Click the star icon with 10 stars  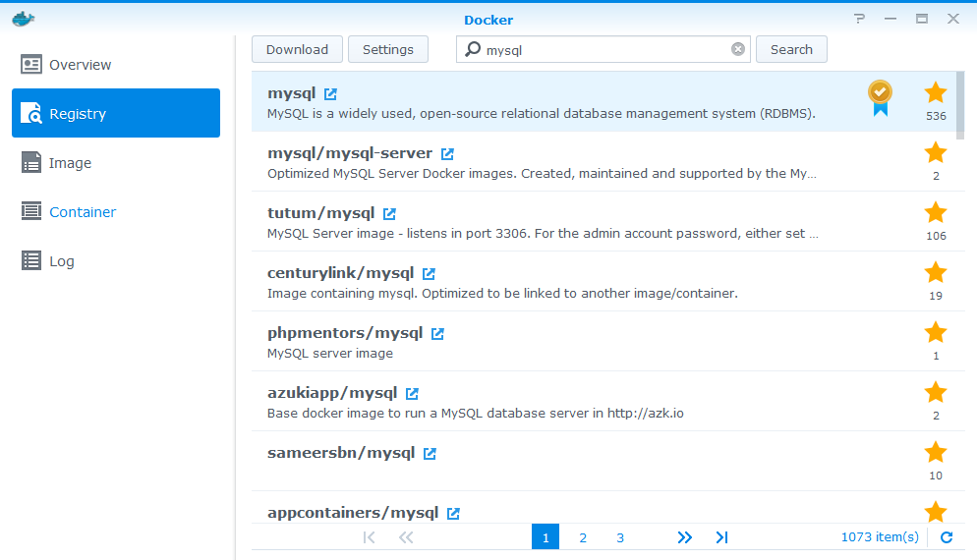[936, 452]
